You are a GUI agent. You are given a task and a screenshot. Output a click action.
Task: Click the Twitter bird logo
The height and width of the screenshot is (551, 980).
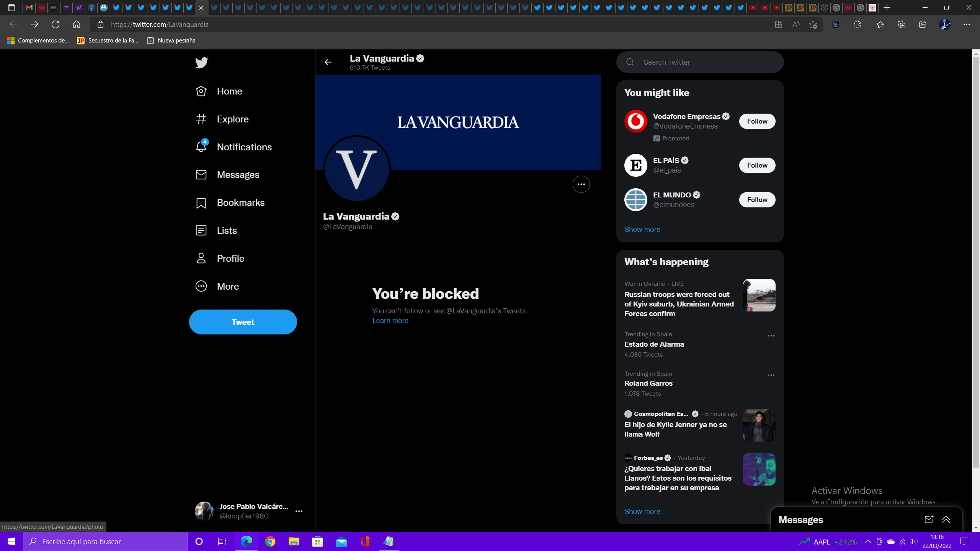pyautogui.click(x=201, y=62)
